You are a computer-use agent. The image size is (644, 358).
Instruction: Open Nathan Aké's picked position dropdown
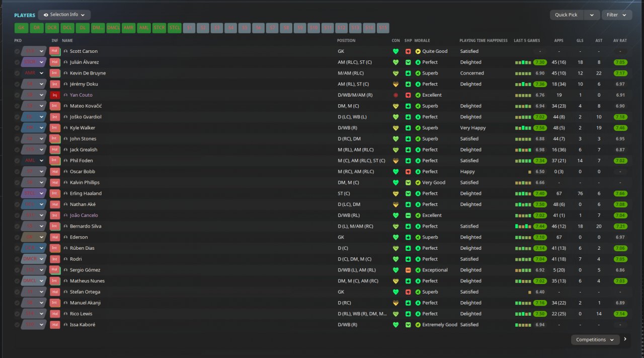coord(34,204)
